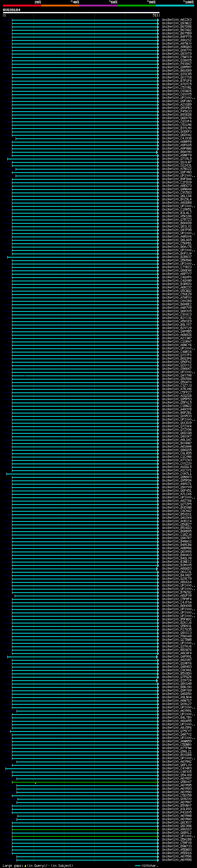Image resolution: width=197 pixels, height=868 pixels.
Task: Select hit UniRef100_P45633
Action: pos(177,111)
